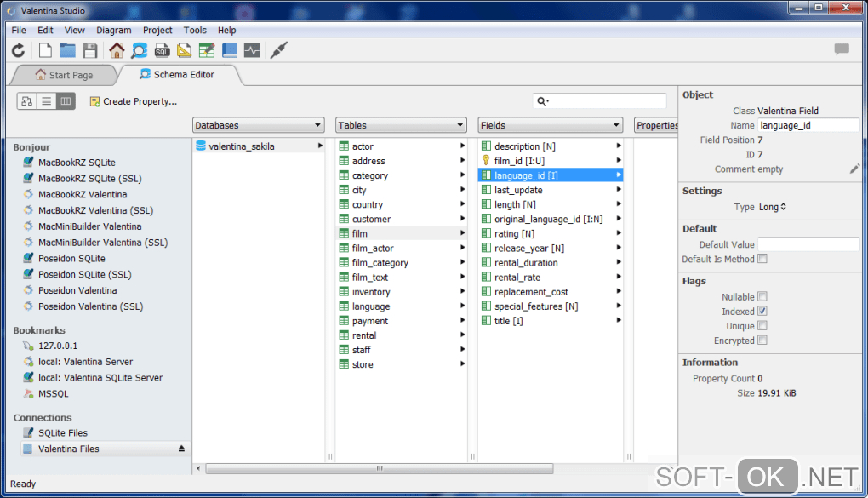The width and height of the screenshot is (868, 498).
Task: Click the Name field language_id
Action: click(808, 125)
